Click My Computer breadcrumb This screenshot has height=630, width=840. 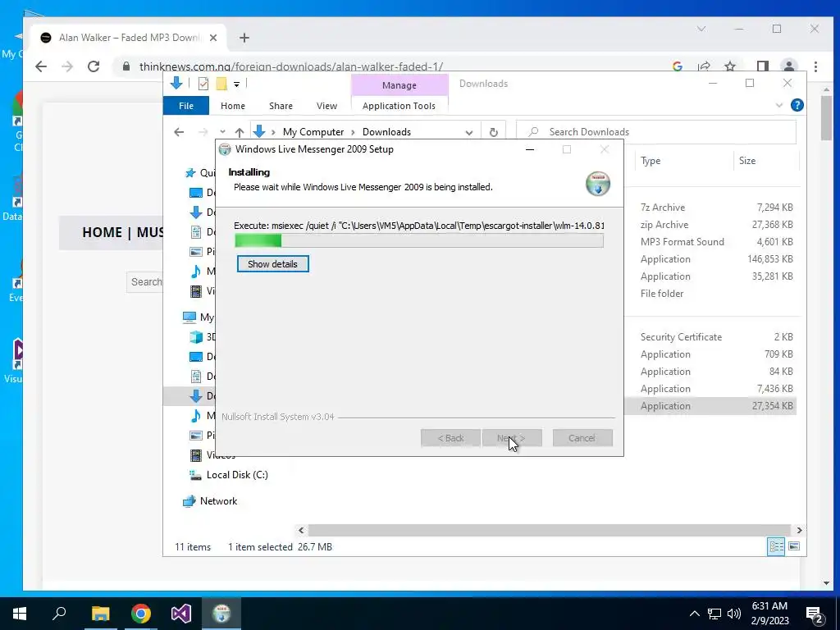click(x=313, y=132)
